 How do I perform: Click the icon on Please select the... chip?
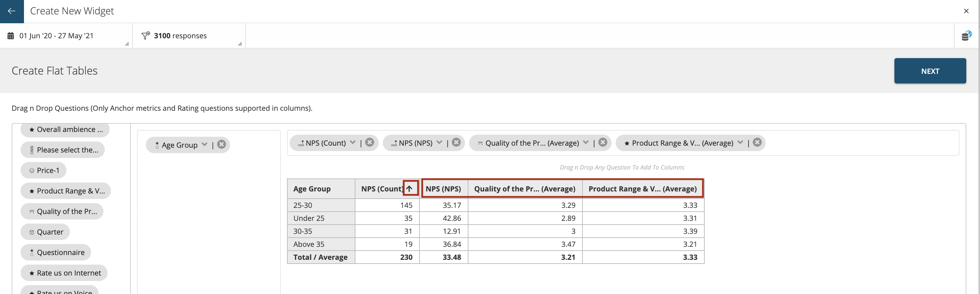(x=32, y=150)
